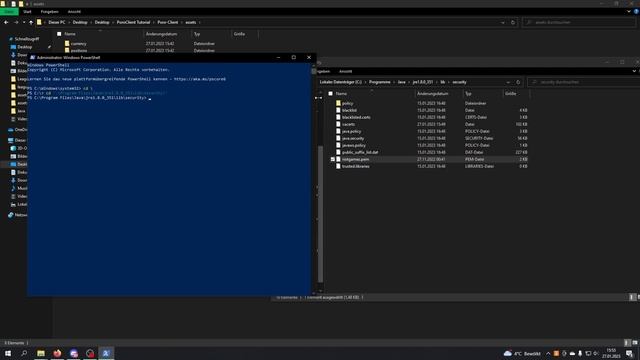Expand the chevron after 'assets' breadcrumb
This screenshot has height=360, width=640.
tap(200, 22)
